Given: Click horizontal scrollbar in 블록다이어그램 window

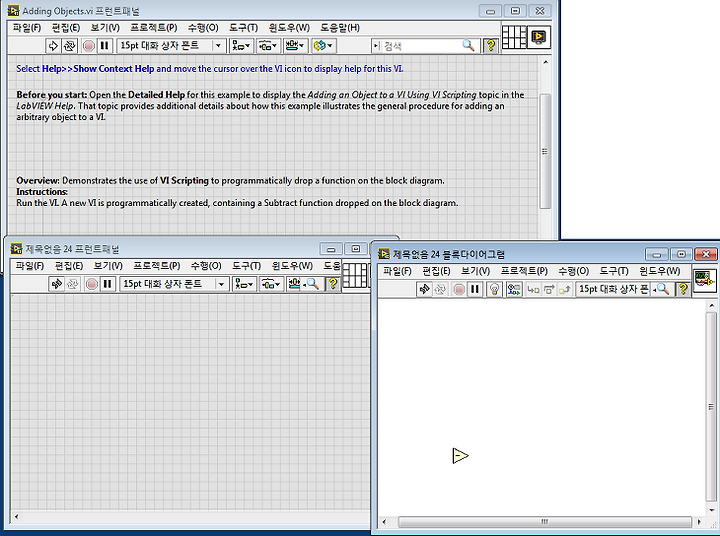Looking at the screenshot, I should [x=545, y=522].
